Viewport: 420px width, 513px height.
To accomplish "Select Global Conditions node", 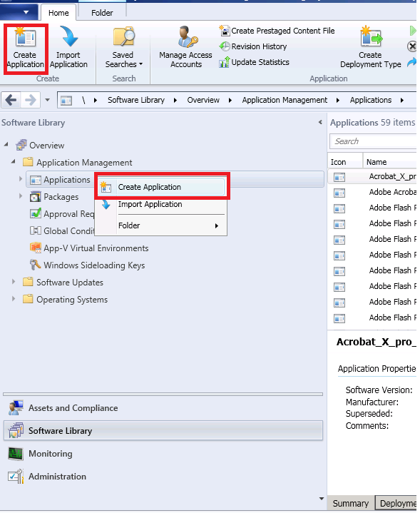I will click(x=62, y=231).
